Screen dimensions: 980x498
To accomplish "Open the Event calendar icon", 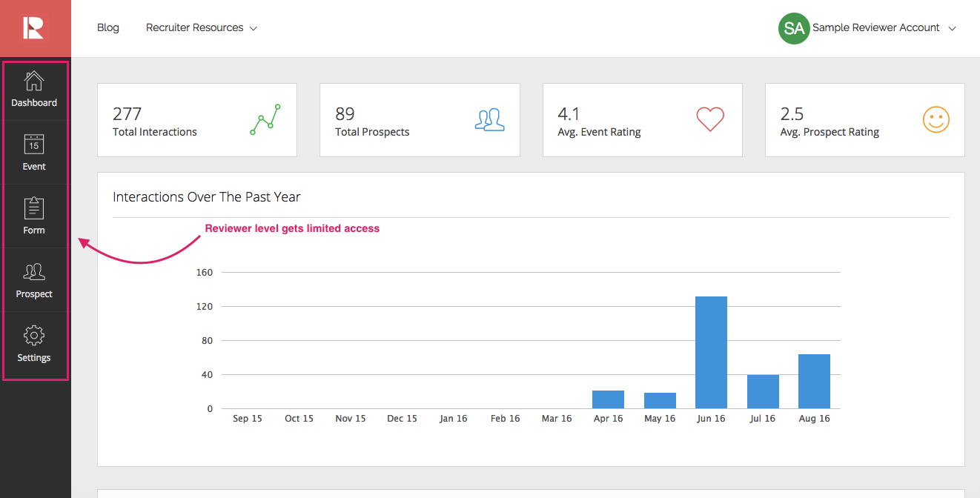I will [34, 145].
